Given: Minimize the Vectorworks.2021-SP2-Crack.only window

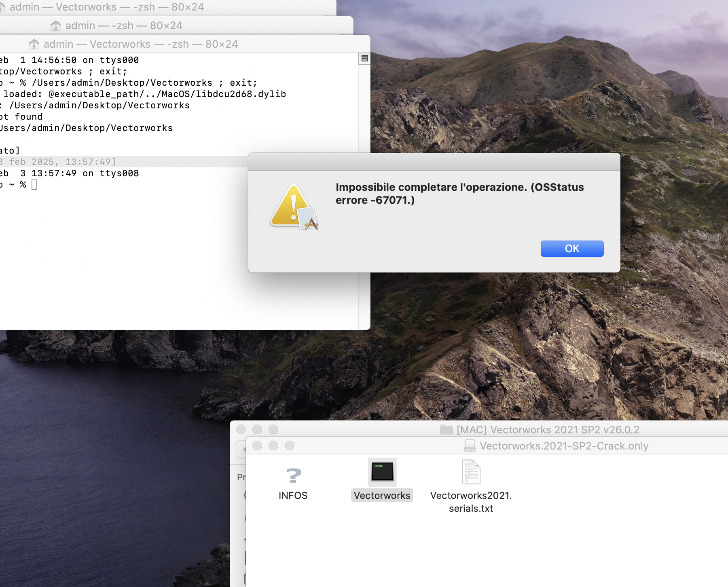Looking at the screenshot, I should [273, 446].
